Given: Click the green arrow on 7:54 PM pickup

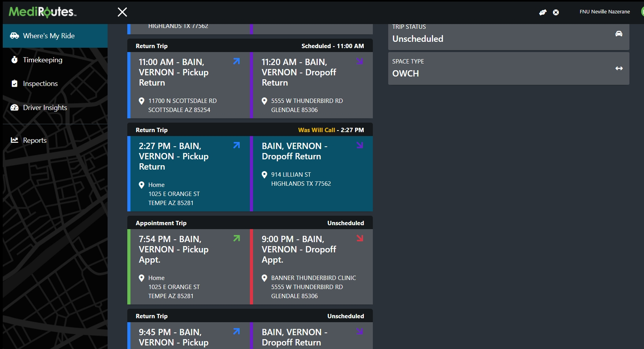Looking at the screenshot, I should click(236, 238).
